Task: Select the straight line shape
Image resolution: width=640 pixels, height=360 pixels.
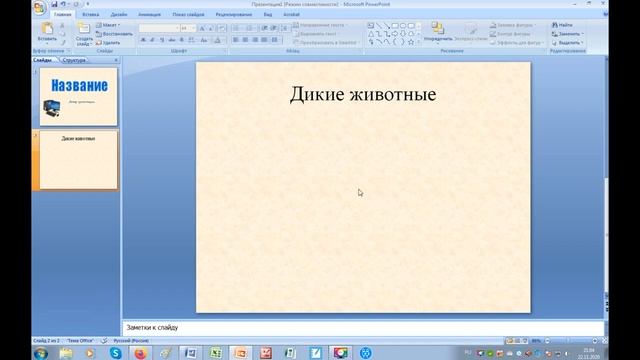Action: coord(379,26)
